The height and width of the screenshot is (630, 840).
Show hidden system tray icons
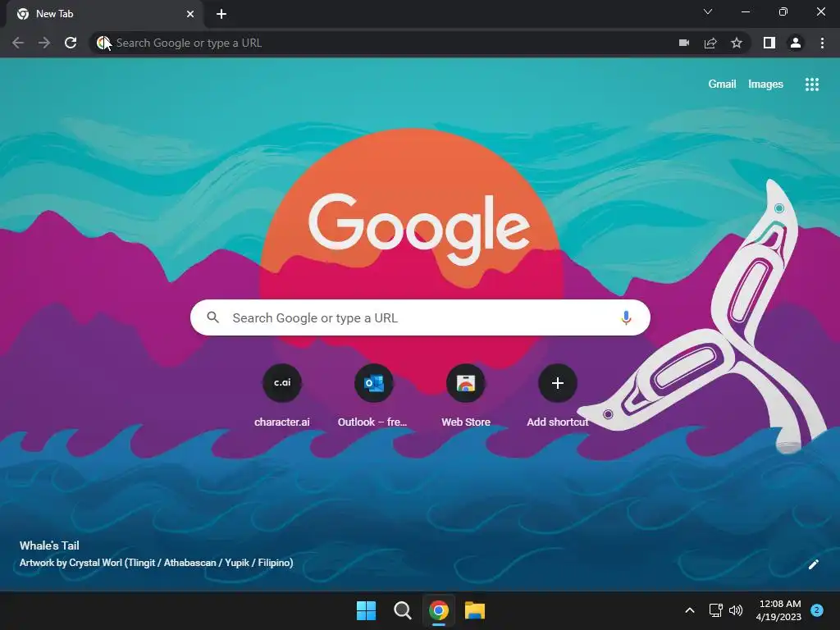pyautogui.click(x=690, y=610)
